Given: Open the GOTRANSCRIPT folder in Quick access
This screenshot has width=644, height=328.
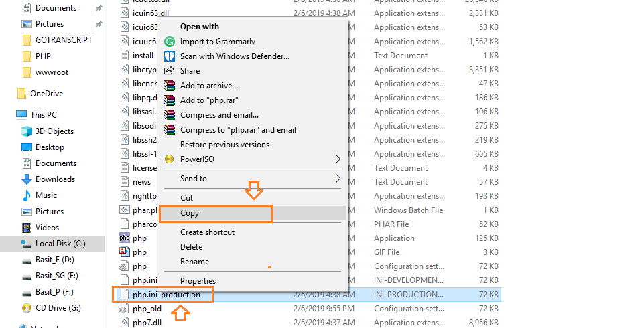Looking at the screenshot, I should [64, 40].
